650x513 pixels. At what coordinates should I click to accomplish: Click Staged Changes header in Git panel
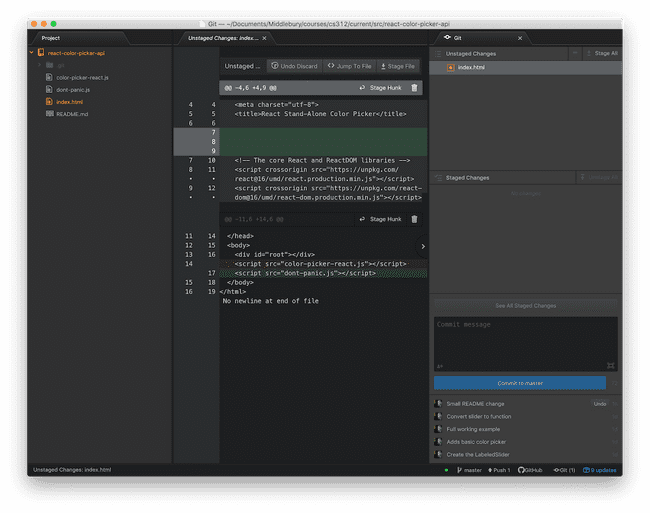[467, 178]
